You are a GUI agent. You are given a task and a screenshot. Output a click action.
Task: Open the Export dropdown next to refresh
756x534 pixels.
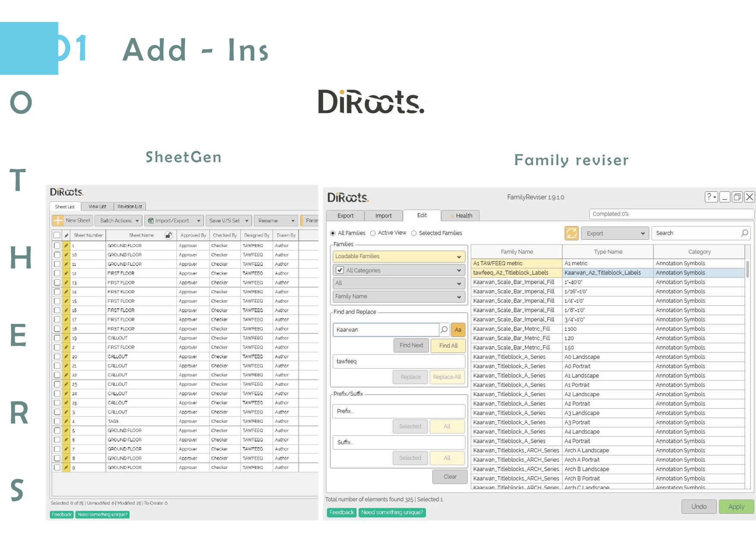pos(615,233)
